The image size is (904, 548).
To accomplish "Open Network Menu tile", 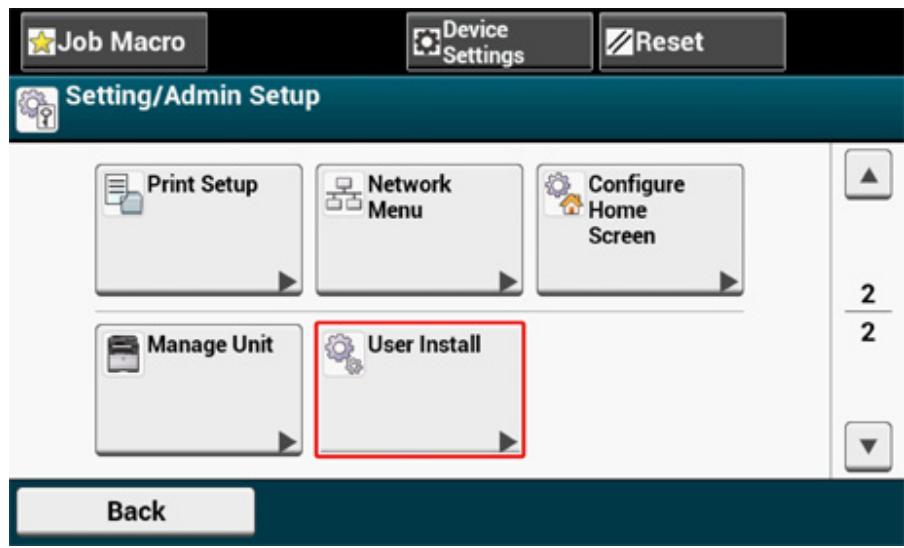I will 420,230.
